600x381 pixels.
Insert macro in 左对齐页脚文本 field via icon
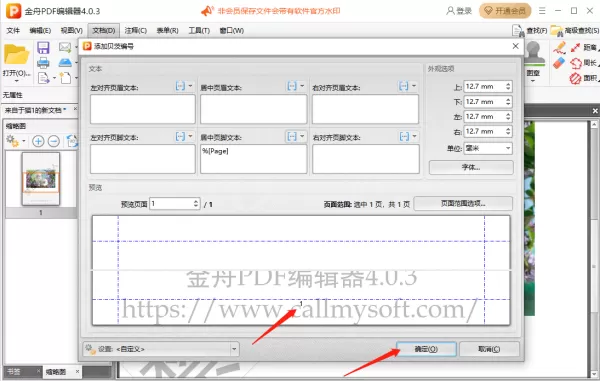[x=180, y=136]
